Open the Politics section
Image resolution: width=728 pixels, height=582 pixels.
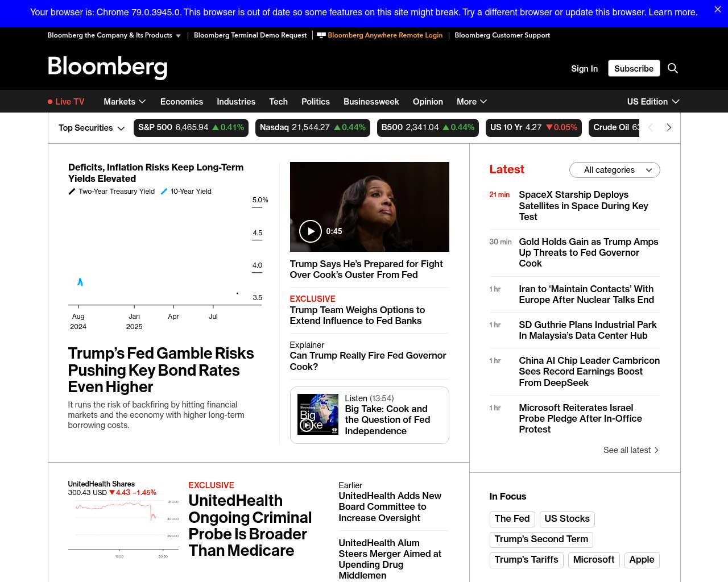coord(316,102)
